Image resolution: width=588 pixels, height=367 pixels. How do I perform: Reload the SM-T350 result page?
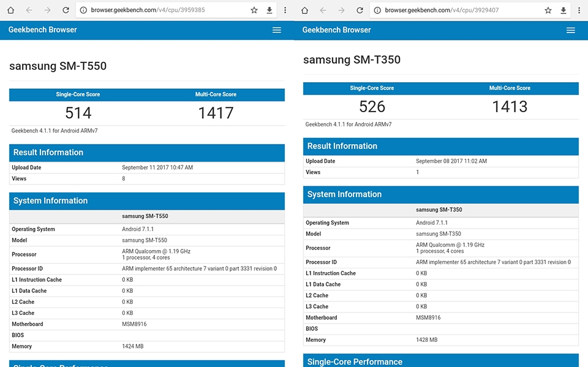tap(360, 10)
